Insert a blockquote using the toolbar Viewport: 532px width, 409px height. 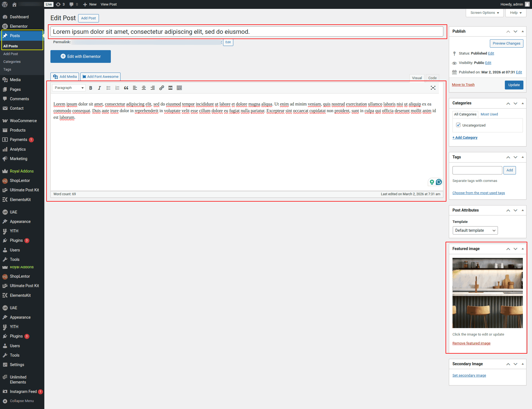click(126, 88)
